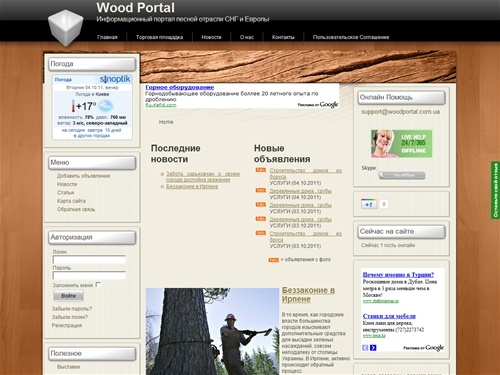This screenshot has width=500, height=375.
Task: Click the weather cloud icon next to +17°
Action: 106,106
